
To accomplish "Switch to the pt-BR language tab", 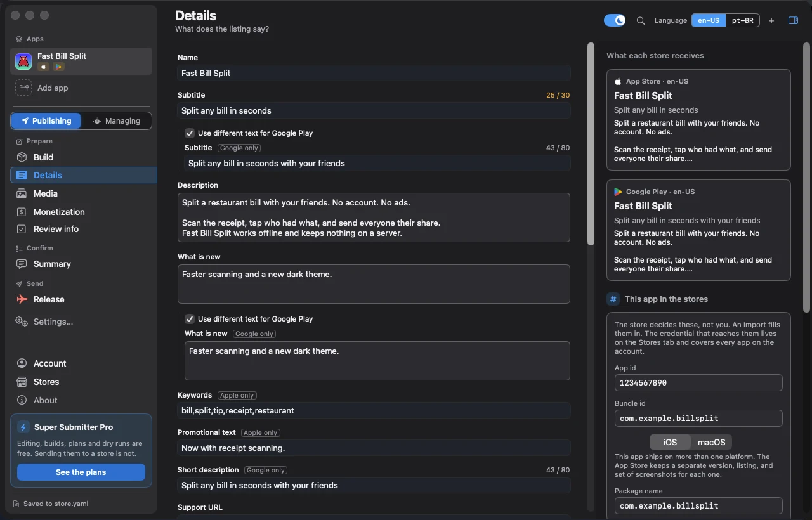I will [743, 20].
